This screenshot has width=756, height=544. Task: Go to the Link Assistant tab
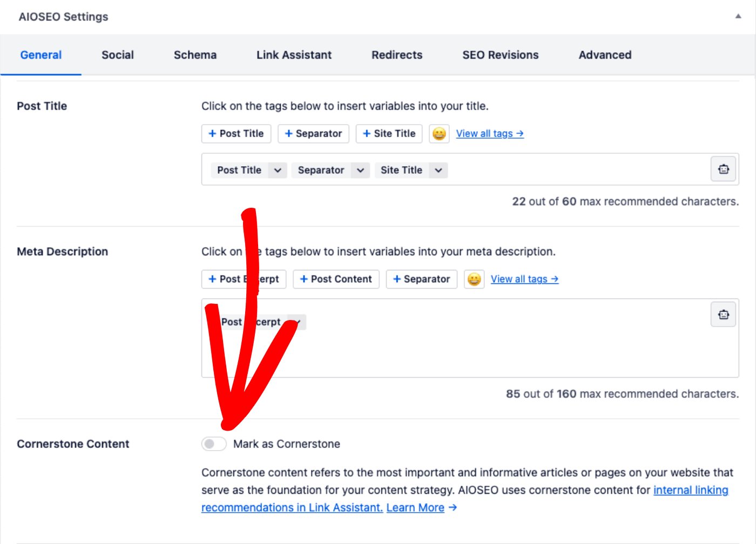pyautogui.click(x=294, y=55)
